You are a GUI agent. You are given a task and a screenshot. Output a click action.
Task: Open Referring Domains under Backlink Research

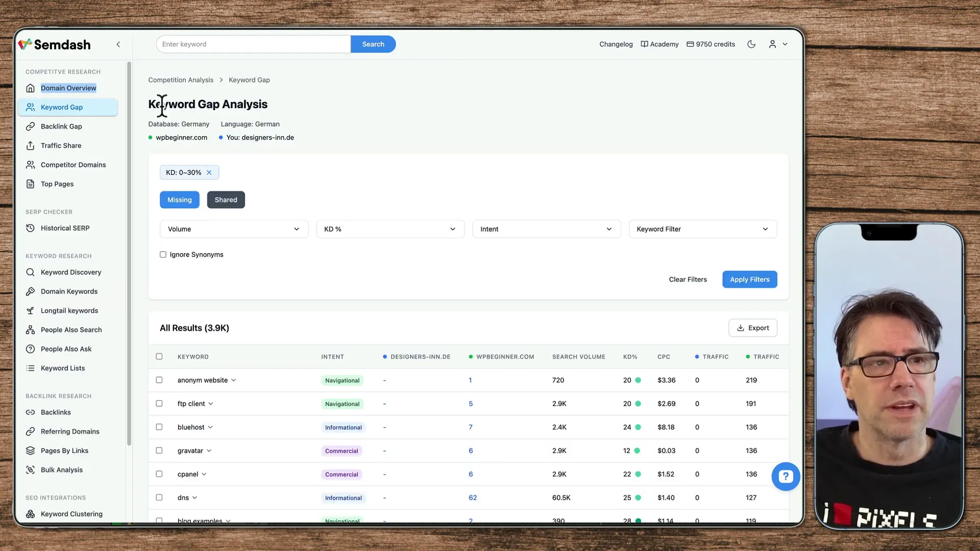coord(70,431)
